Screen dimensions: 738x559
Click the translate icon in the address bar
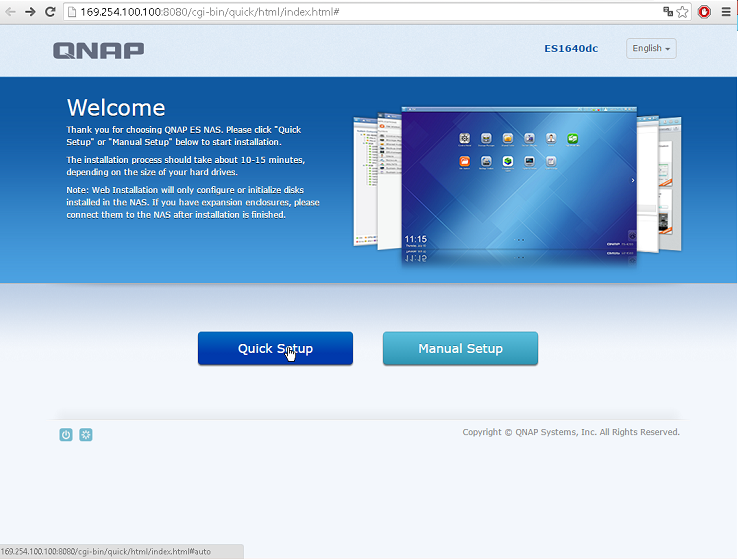pos(667,12)
